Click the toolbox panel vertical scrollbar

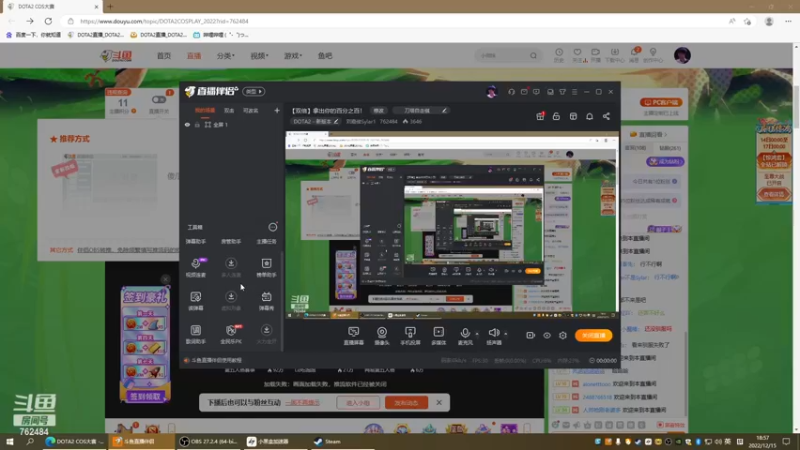282,301
